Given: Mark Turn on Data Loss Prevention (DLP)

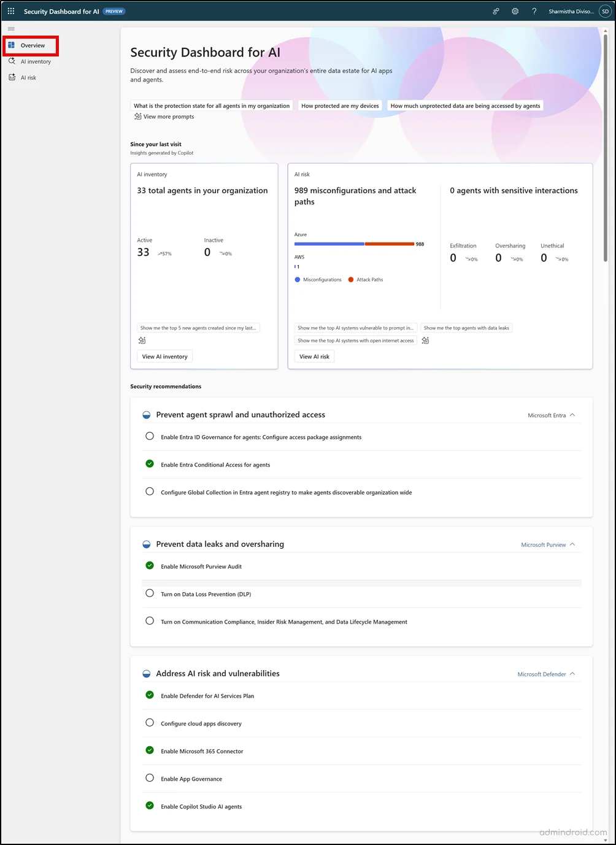Looking at the screenshot, I should [x=149, y=593].
